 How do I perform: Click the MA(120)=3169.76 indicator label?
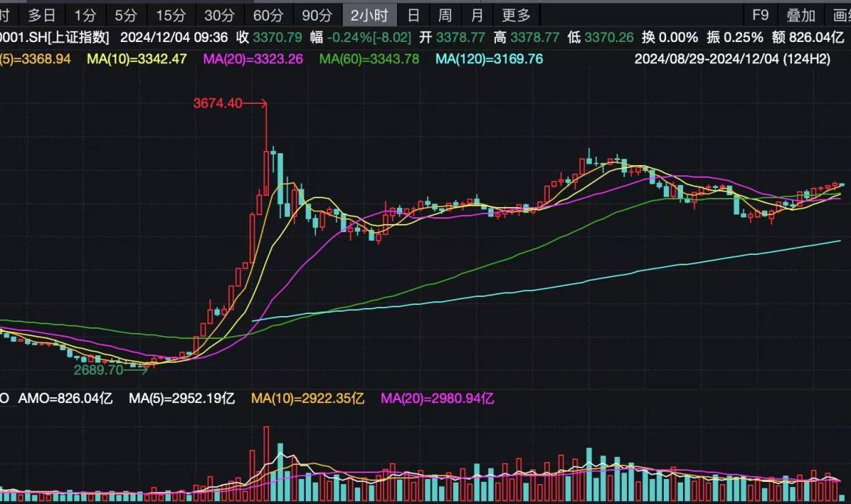489,59
